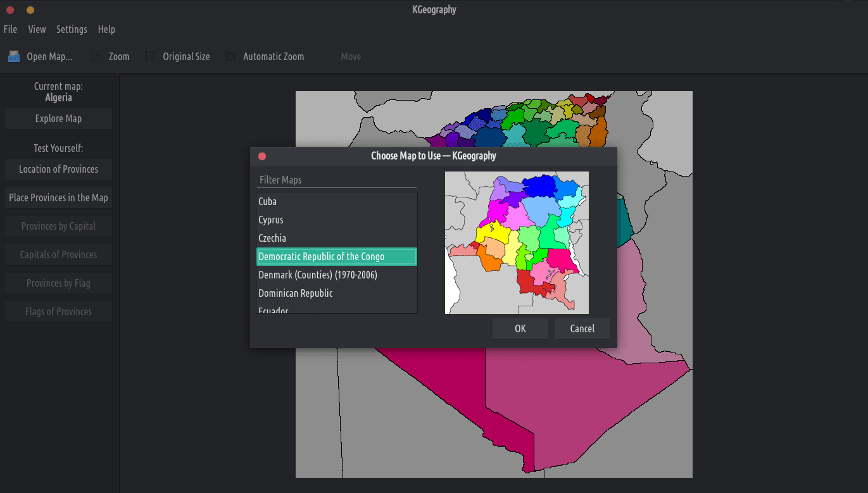Click the Original Size icon
868x493 pixels.
click(x=150, y=57)
